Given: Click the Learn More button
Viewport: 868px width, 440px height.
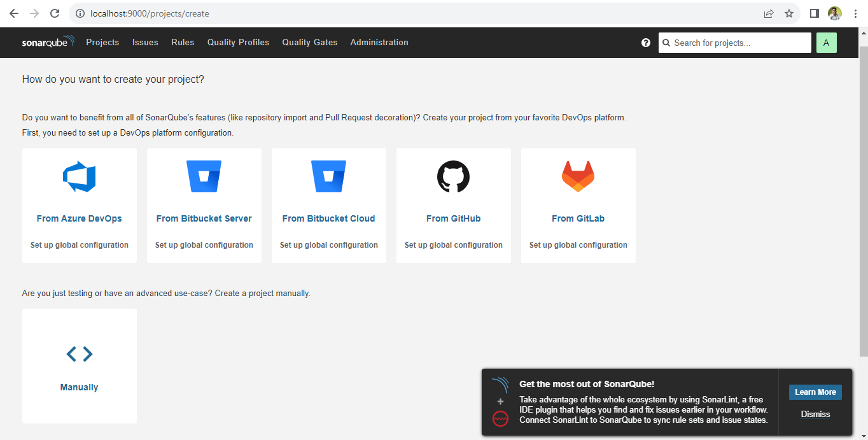Looking at the screenshot, I should click(815, 392).
